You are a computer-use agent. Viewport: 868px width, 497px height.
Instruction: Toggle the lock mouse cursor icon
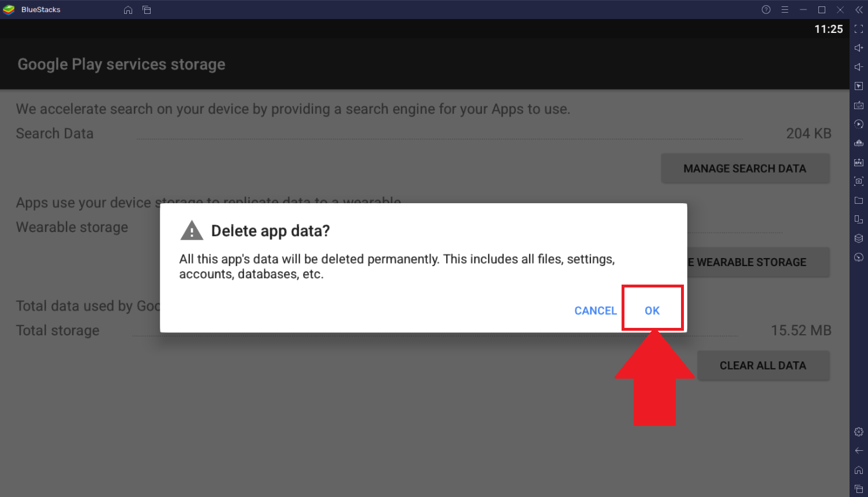point(859,86)
